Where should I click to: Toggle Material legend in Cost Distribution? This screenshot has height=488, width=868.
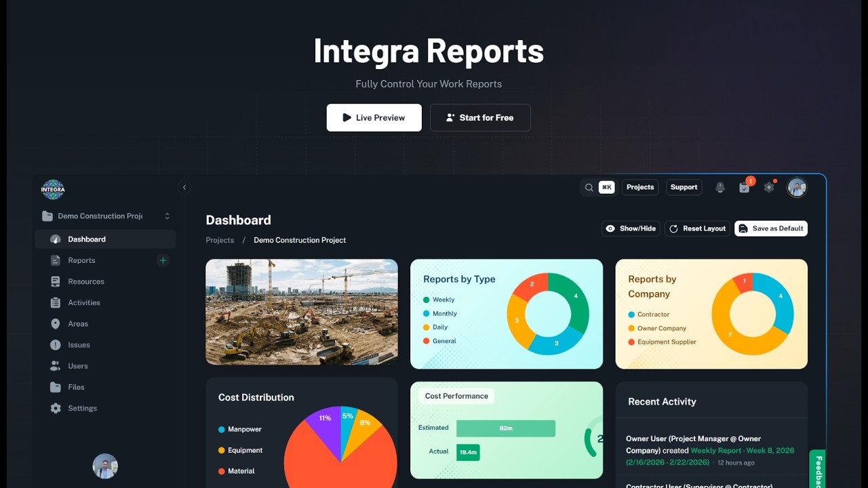click(x=236, y=471)
